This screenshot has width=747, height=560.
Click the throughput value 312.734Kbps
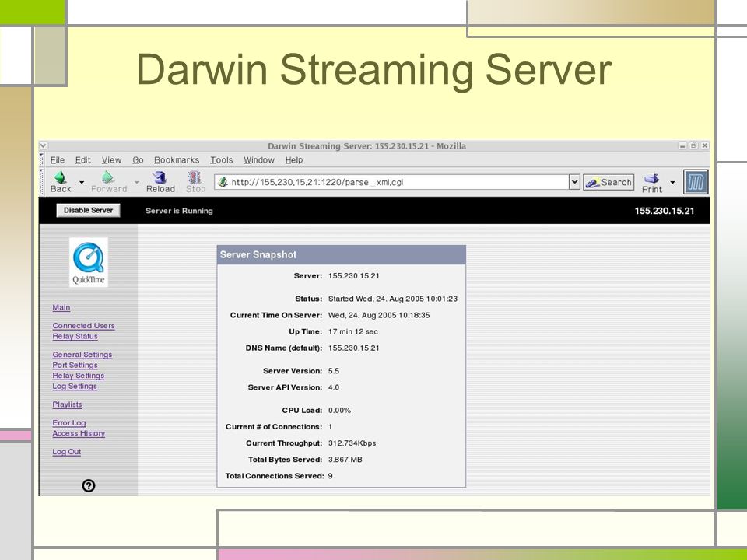click(352, 443)
